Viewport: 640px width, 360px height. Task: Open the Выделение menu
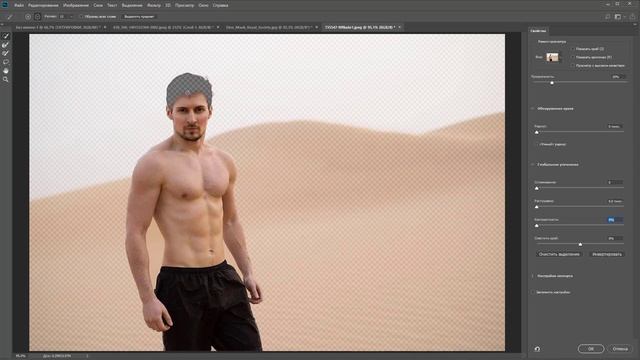[x=132, y=5]
